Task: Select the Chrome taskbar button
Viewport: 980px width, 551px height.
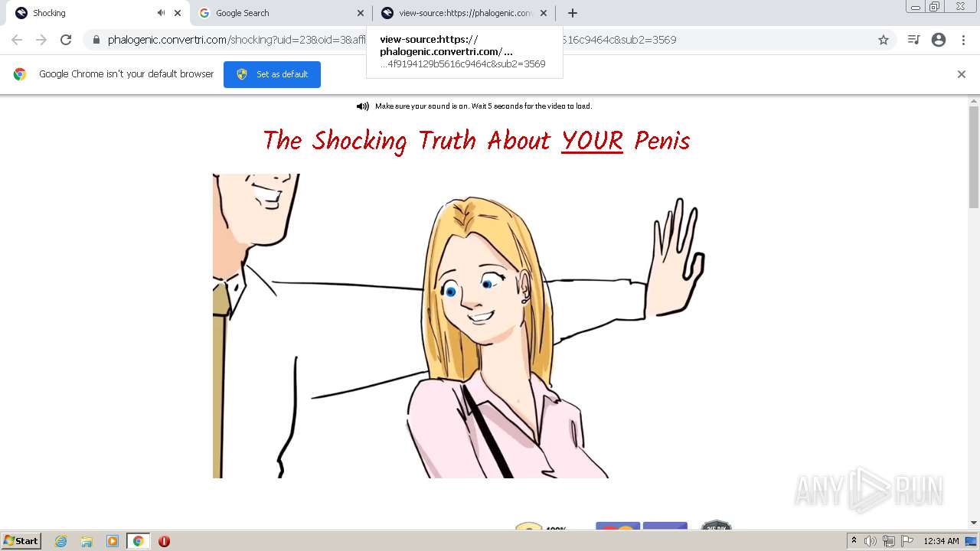Action: [139, 541]
